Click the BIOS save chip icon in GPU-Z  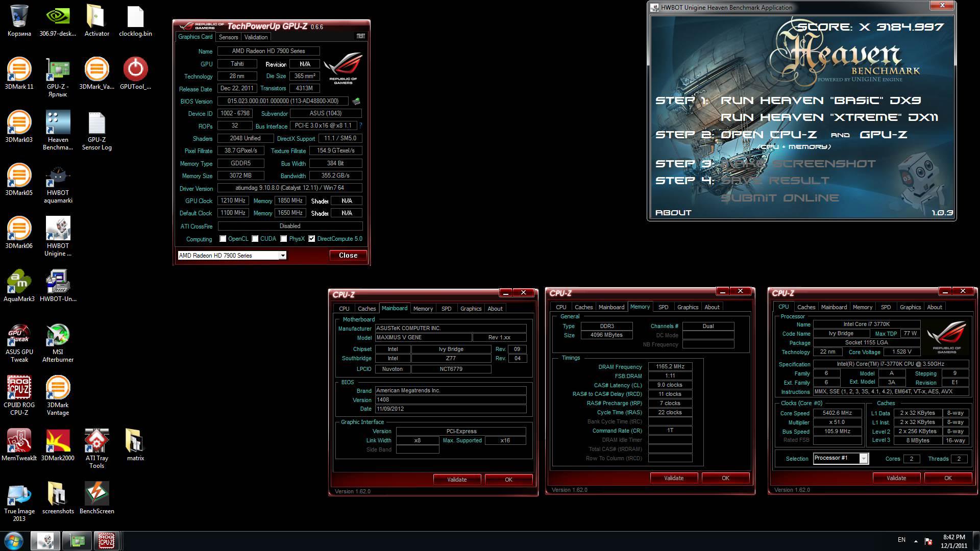[356, 101]
